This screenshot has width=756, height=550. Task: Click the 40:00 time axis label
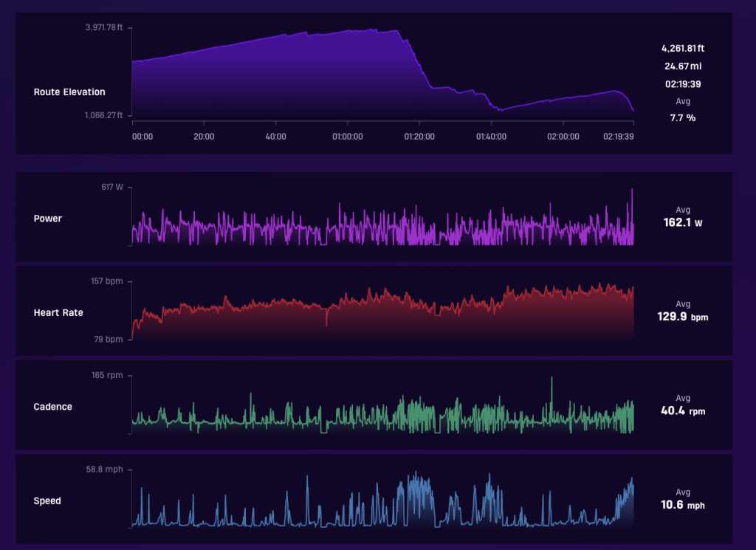[x=276, y=137]
